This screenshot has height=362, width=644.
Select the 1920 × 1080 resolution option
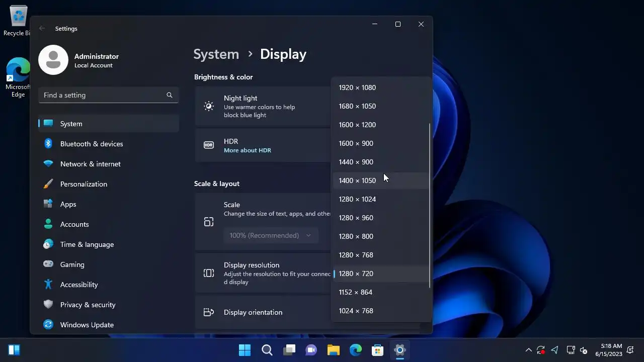coord(380,87)
